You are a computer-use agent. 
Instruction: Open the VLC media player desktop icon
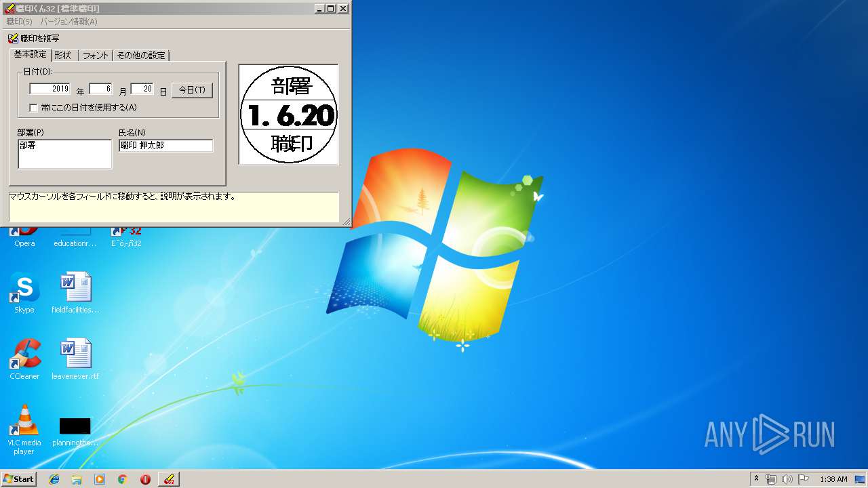[24, 430]
